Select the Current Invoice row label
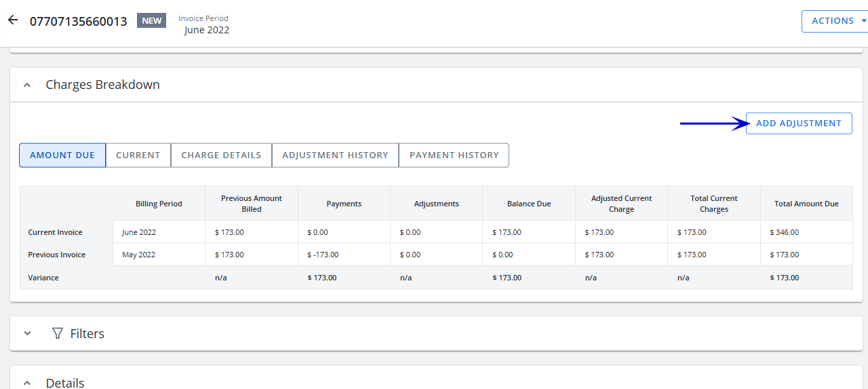868x389 pixels. 55,232
